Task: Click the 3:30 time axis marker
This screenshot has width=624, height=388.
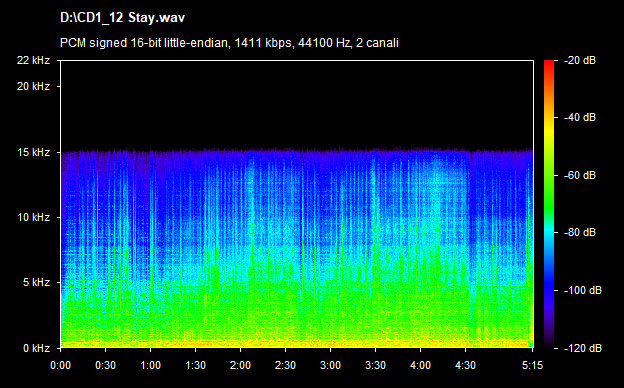Action: (375, 365)
